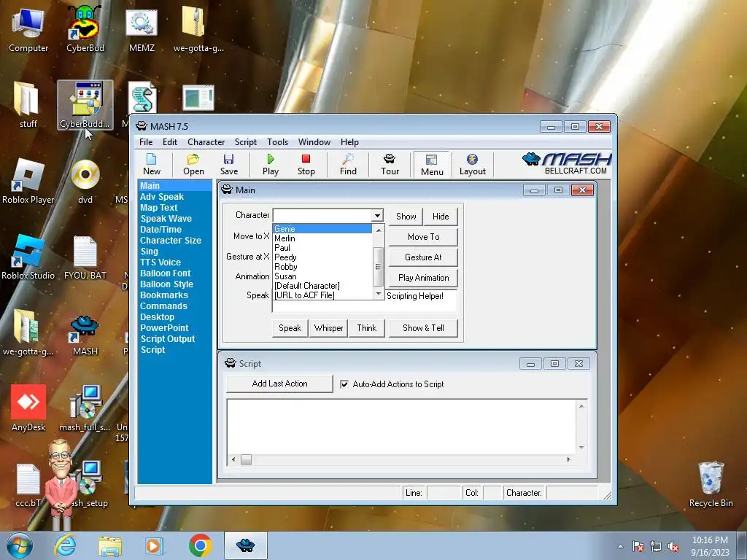747x560 pixels.
Task: Open Google Chrome from the taskbar
Action: pyautogui.click(x=200, y=545)
